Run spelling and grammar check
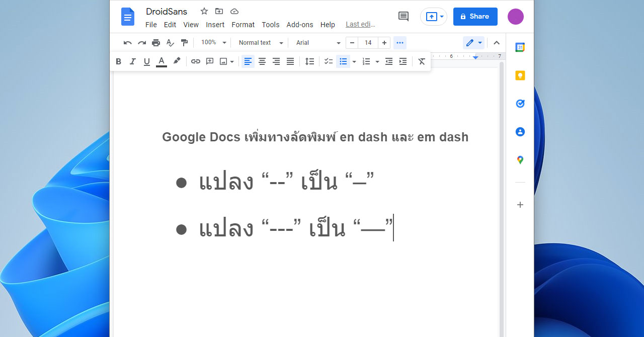Screen dimensions: 644x337 [x=170, y=43]
